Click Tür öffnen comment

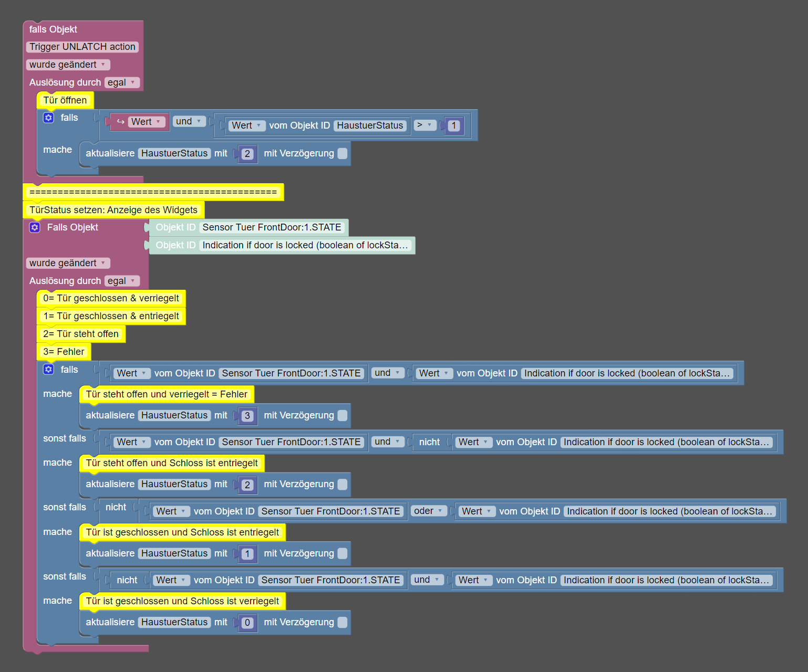(x=65, y=100)
